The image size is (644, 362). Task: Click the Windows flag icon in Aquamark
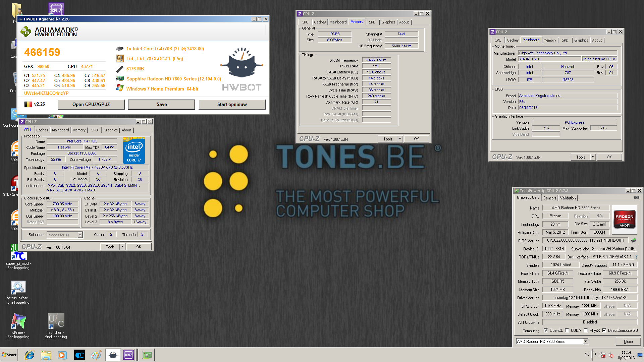120,88
